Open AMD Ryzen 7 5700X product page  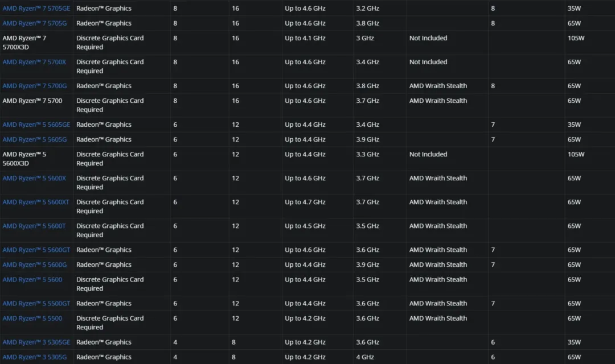[x=34, y=62]
